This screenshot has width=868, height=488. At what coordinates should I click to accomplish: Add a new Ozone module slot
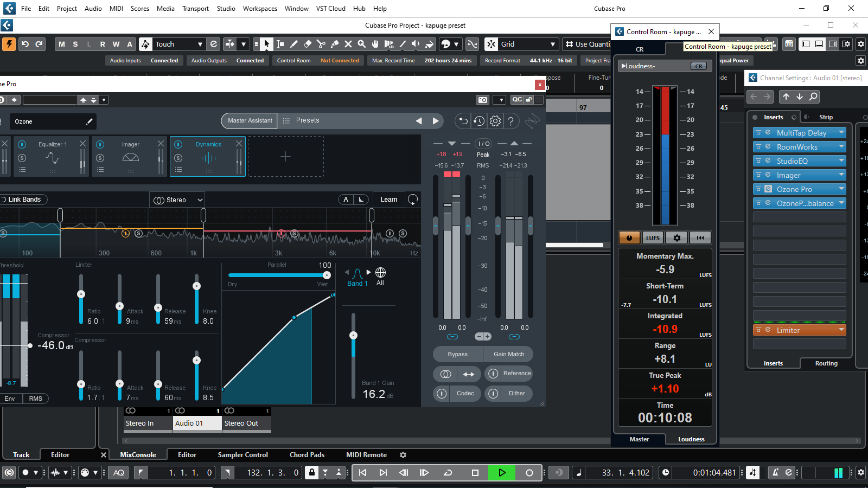tap(285, 157)
